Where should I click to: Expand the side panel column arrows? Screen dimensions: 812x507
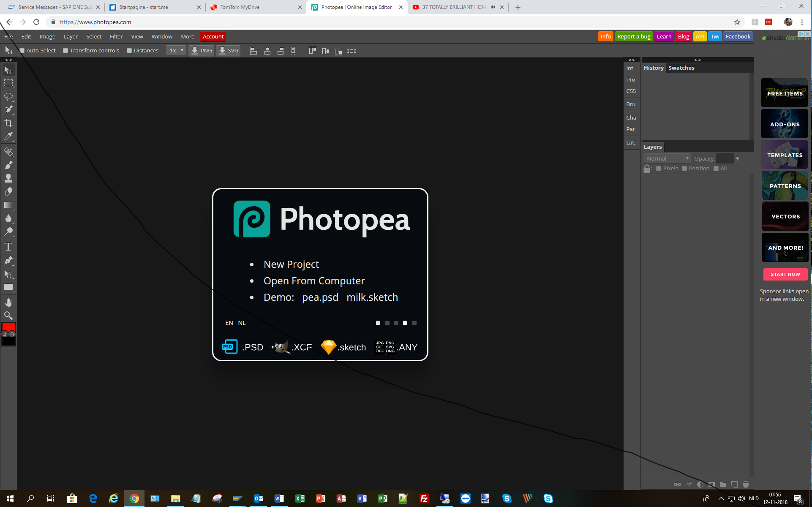632,60
